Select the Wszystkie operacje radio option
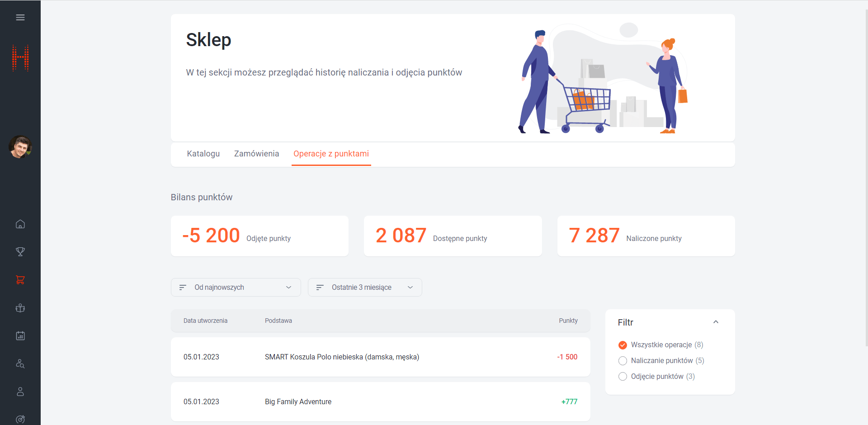 tap(623, 345)
